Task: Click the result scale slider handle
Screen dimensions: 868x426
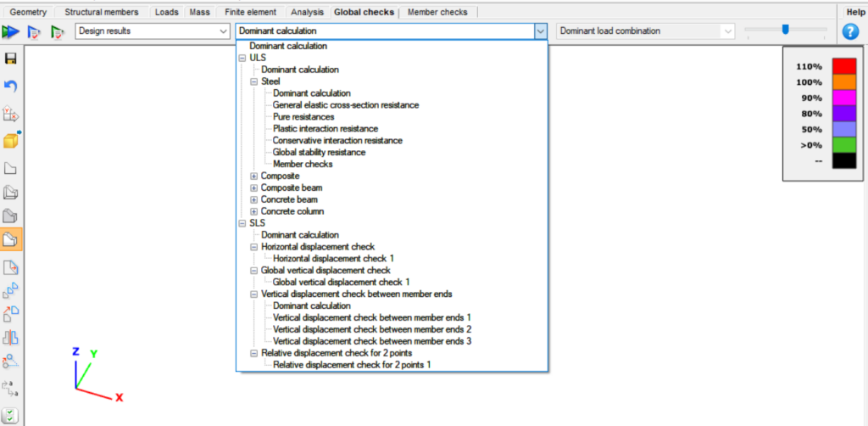Action: click(x=785, y=30)
